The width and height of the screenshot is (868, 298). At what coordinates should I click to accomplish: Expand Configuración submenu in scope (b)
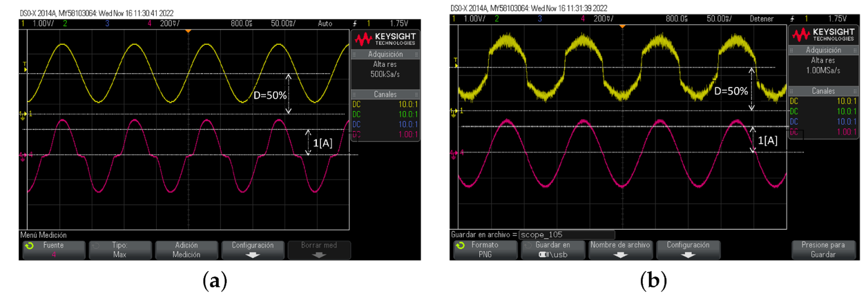(688, 250)
